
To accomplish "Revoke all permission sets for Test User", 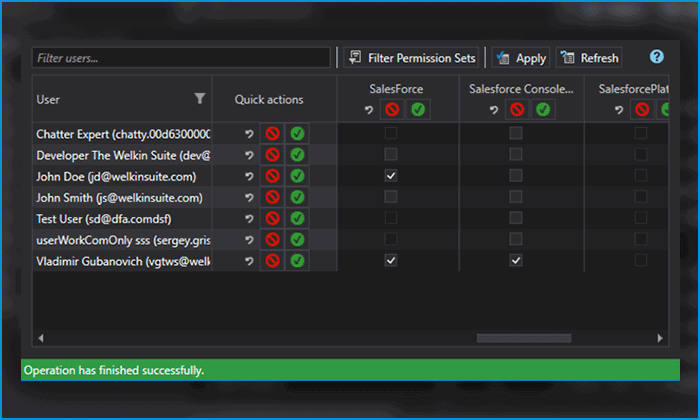I will pos(272,218).
